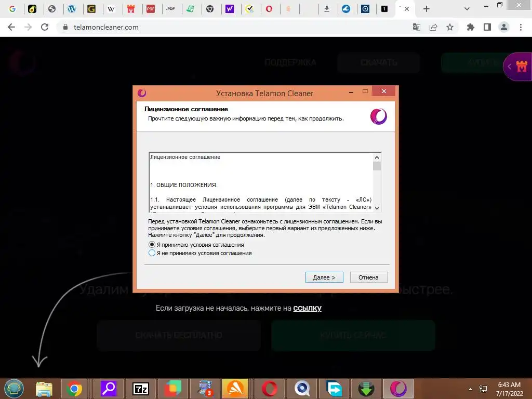532x399 pixels.
Task: Click the Telamon logo in installer header
Action: tap(378, 116)
